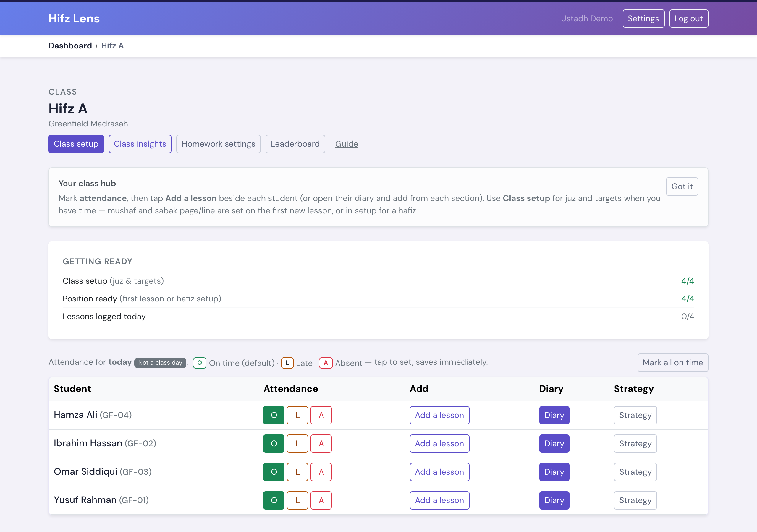757x532 pixels.
Task: Click student name Omar Siddiqui (GF-03)
Action: 103,472
